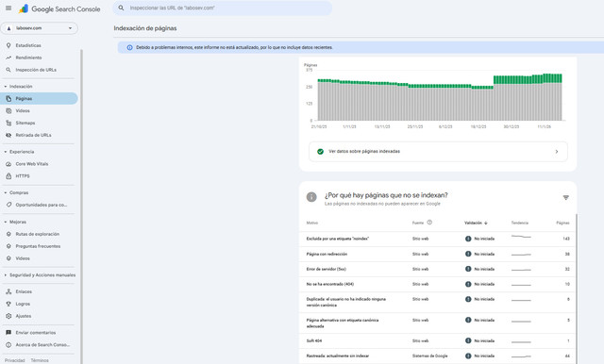This screenshot has width=604, height=364.
Task: Open Acerca de Search Conso... item
Action: [42, 345]
